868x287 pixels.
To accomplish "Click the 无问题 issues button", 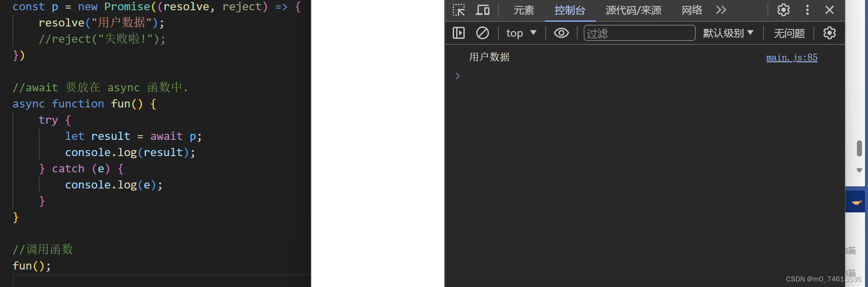I will pos(789,33).
